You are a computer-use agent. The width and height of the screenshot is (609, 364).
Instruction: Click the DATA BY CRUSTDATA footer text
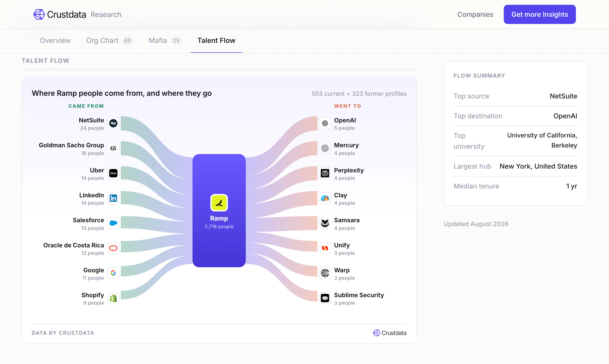click(x=63, y=333)
